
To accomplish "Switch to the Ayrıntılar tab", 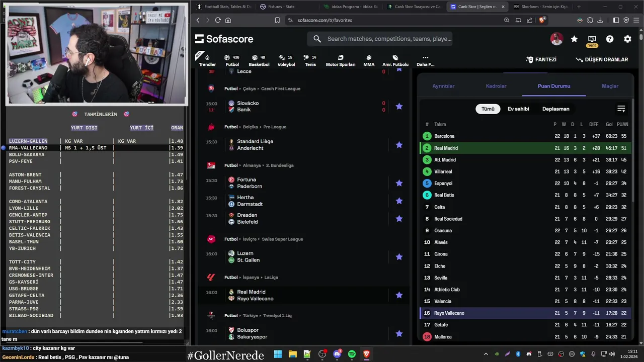I will (x=443, y=86).
